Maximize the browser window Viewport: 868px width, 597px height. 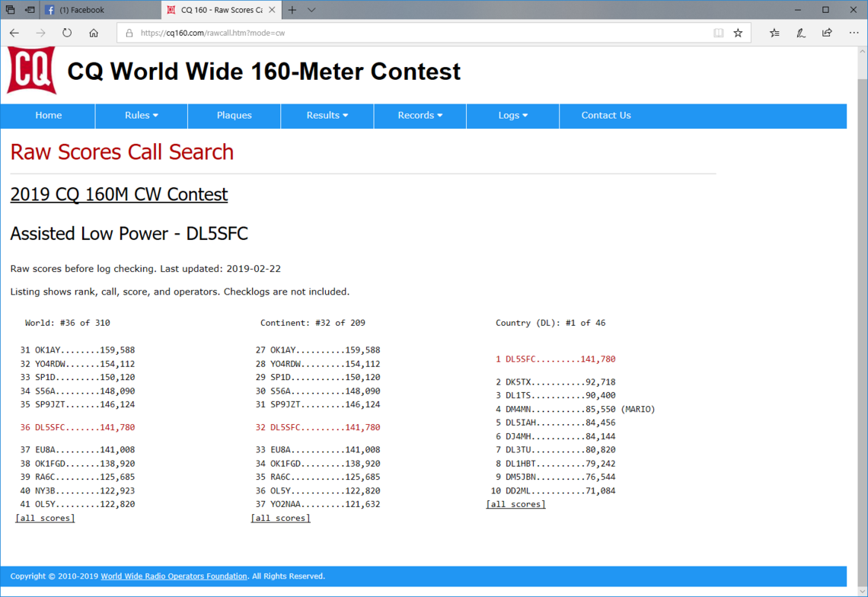[x=825, y=10]
